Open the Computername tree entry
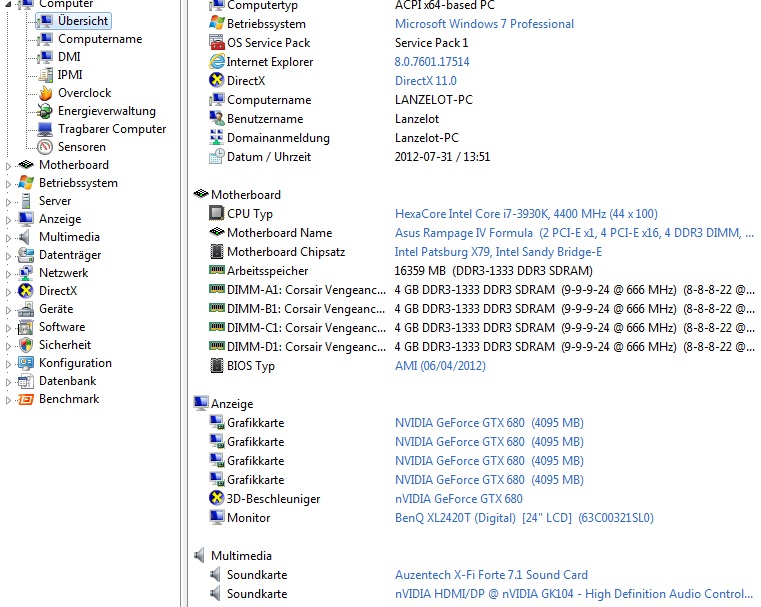The image size is (761, 607). coord(99,39)
